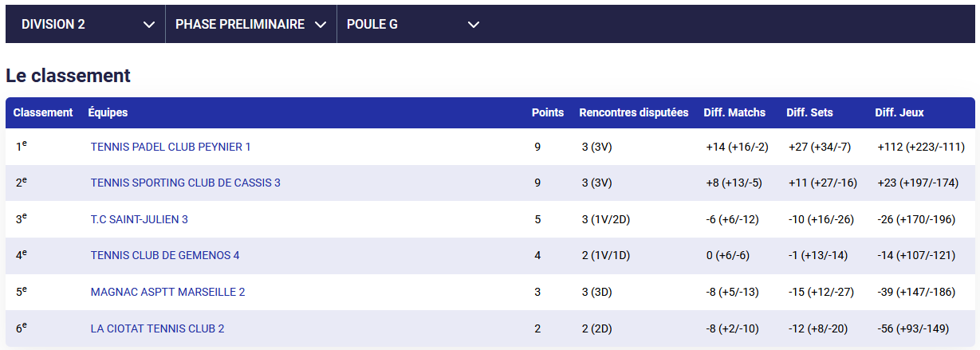Click the DIVISION 2 chevron arrow
980x350 pixels.
(149, 25)
